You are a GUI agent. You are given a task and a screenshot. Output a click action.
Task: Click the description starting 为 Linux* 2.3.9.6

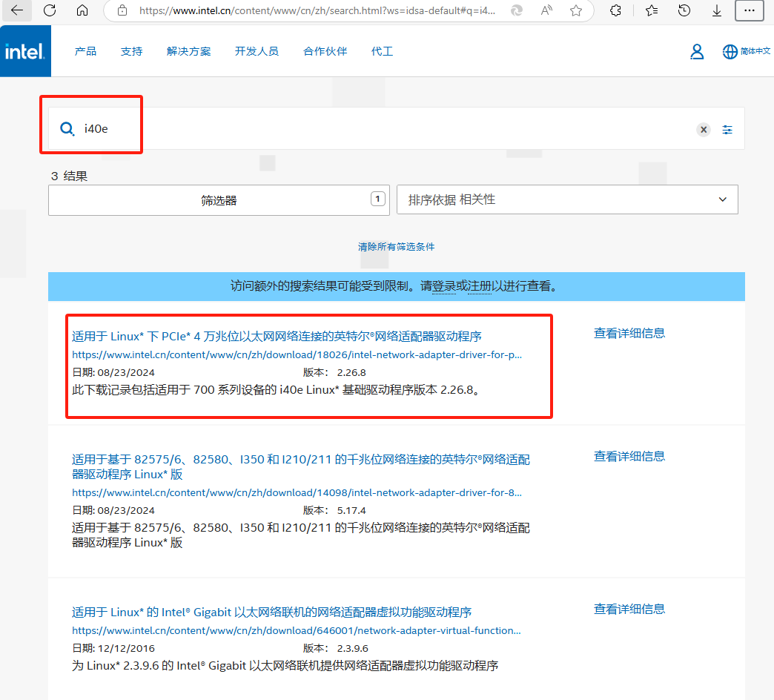point(285,666)
